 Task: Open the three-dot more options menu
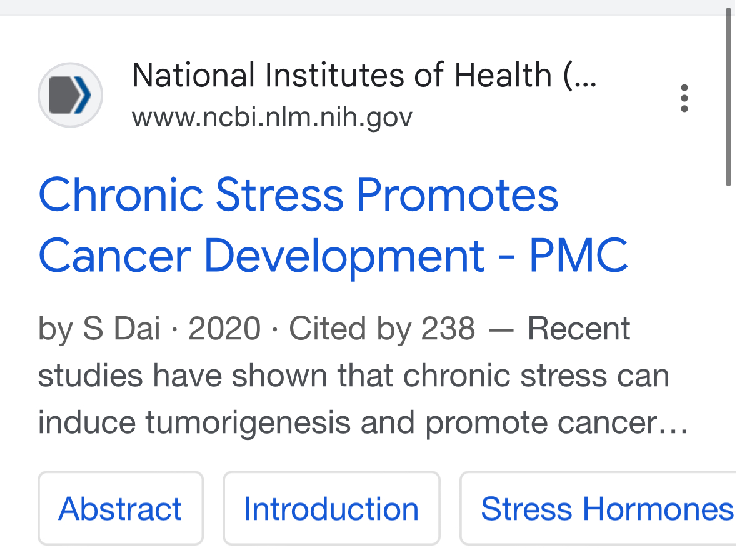coord(684,98)
